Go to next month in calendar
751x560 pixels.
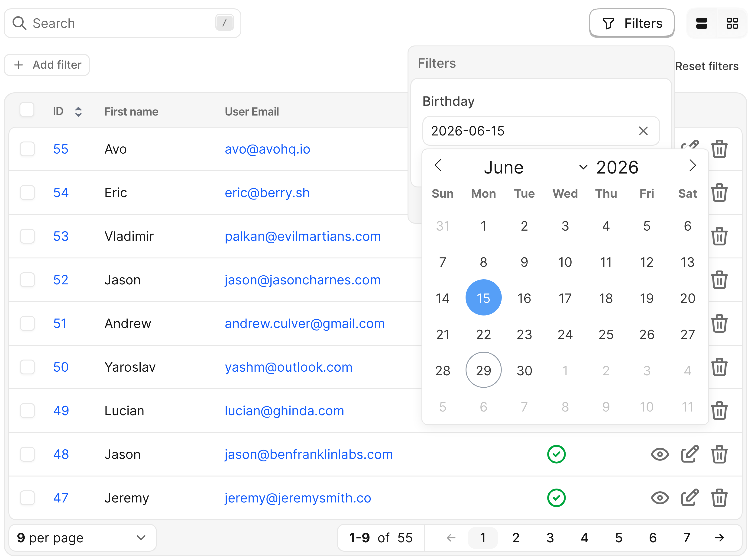[692, 165]
